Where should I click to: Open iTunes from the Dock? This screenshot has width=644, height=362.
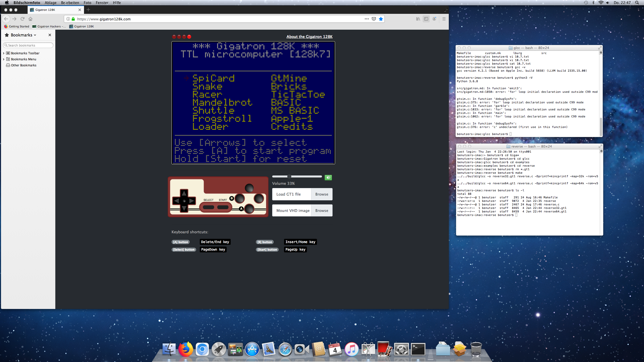(x=351, y=349)
